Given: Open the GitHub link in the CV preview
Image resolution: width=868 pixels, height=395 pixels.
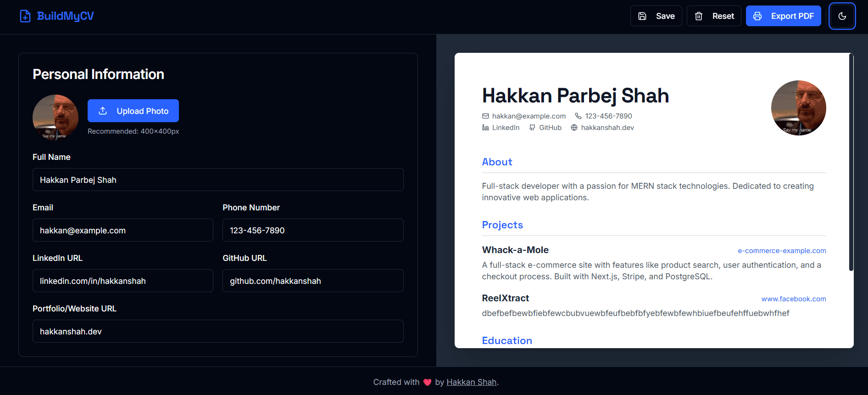Looking at the screenshot, I should click(550, 128).
